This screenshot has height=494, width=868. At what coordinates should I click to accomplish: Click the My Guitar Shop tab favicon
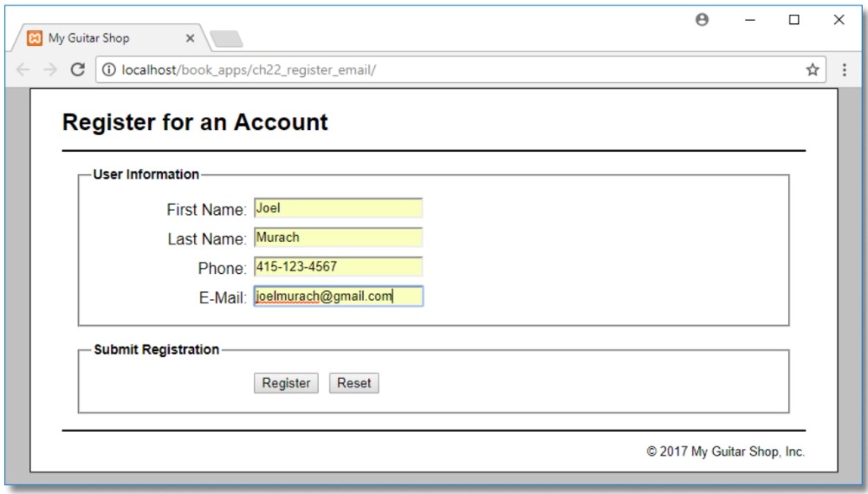tap(35, 38)
